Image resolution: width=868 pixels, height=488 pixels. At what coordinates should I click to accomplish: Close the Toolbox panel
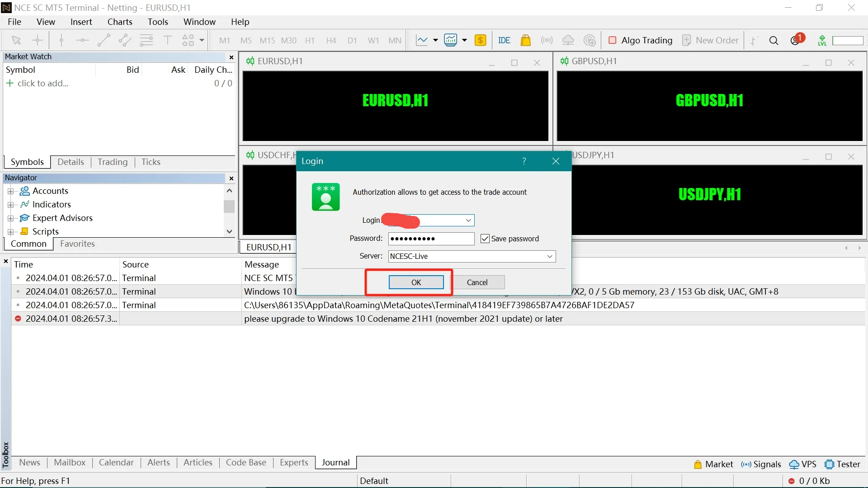(6, 262)
